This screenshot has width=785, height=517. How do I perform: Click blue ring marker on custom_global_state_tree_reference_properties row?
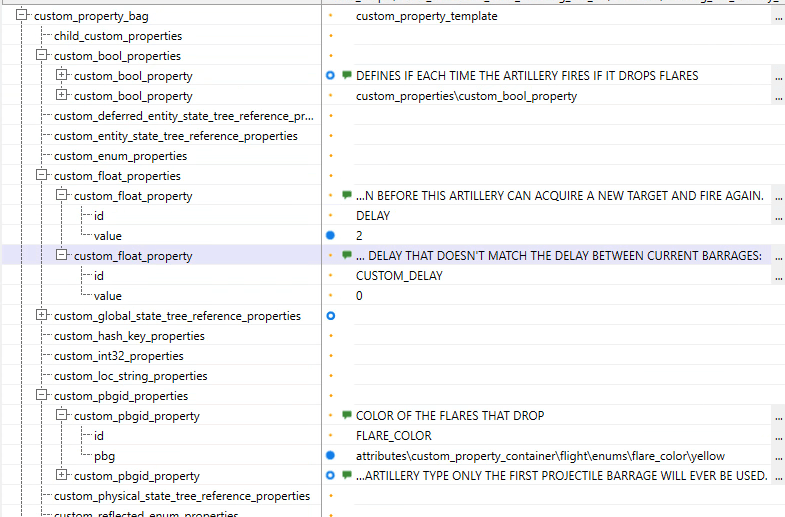331,316
